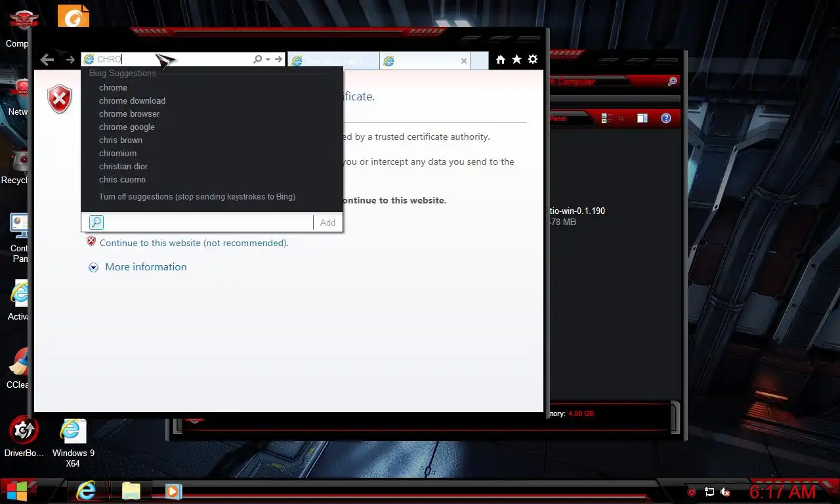840x504 pixels.
Task: Click search icon in Computer window
Action: point(672,82)
